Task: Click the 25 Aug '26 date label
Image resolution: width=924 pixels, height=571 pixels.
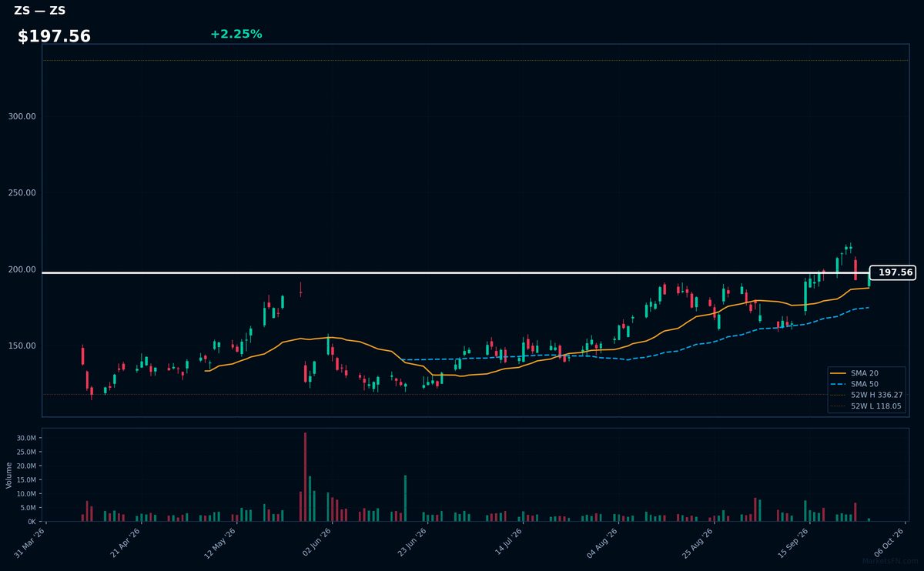Action: (x=698, y=543)
